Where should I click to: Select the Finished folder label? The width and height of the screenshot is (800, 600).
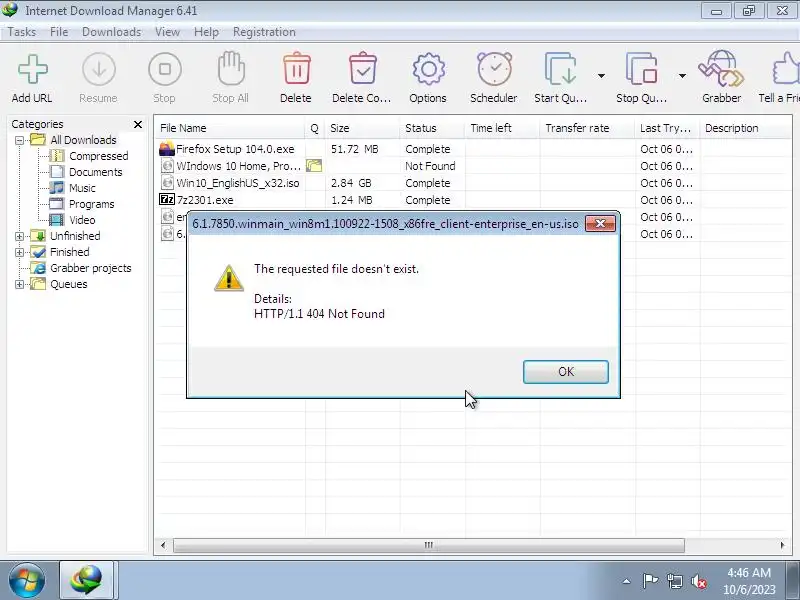coord(69,252)
